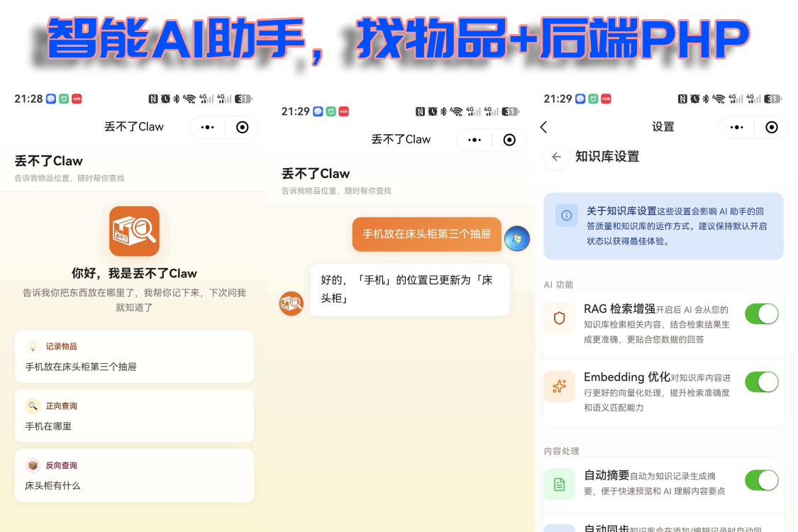Click the back arrow next to 知识库设置
798x532 pixels.
(x=556, y=157)
